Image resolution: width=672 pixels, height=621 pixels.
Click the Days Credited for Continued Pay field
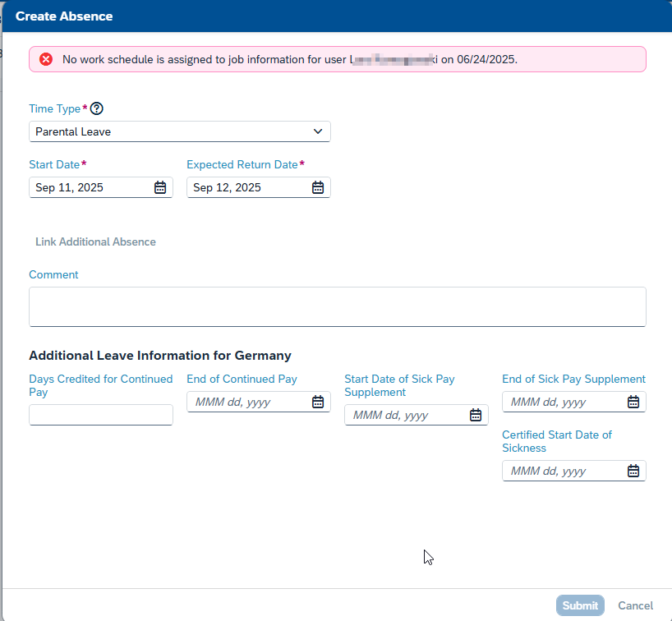pyautogui.click(x=100, y=415)
